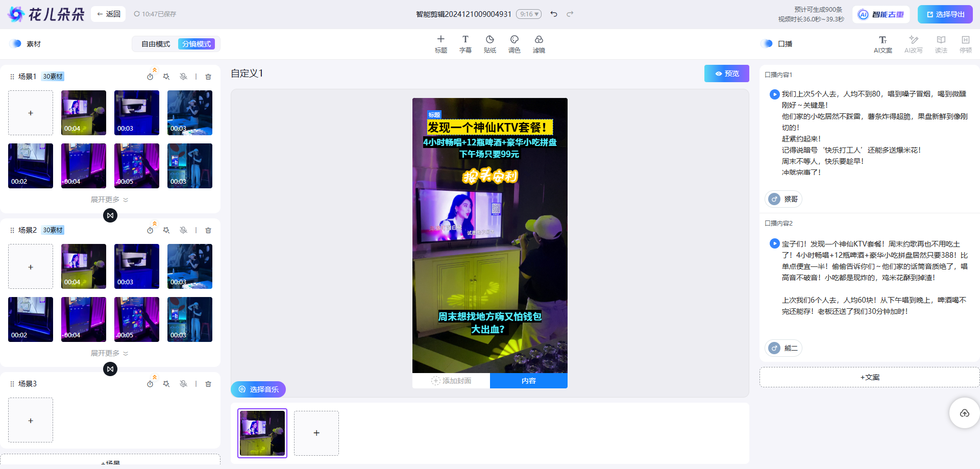980x469 pixels.
Task: Select the first clip thumbnail in bottom track
Action: pos(262,433)
